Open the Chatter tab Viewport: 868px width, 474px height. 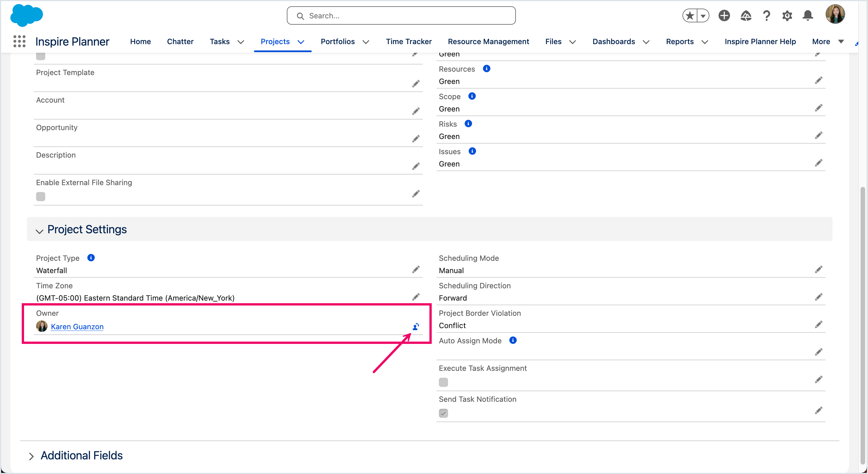coord(180,42)
